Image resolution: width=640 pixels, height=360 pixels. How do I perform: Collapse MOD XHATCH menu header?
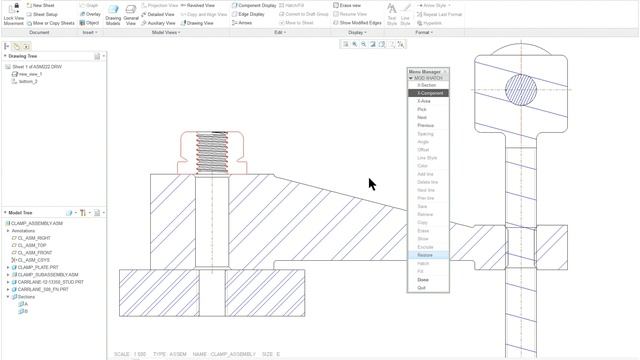tap(411, 78)
